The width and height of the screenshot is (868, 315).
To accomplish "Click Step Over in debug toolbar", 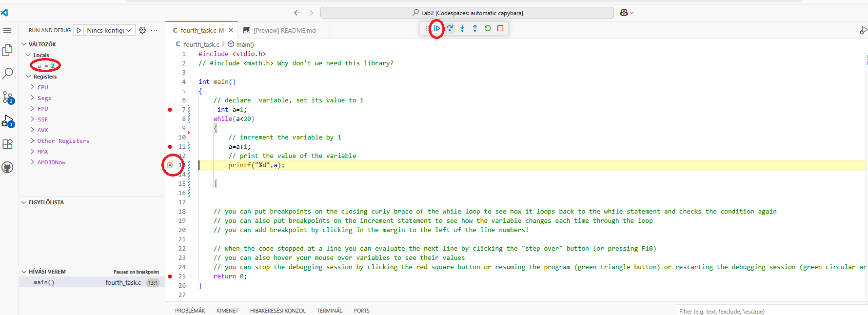I will 450,28.
